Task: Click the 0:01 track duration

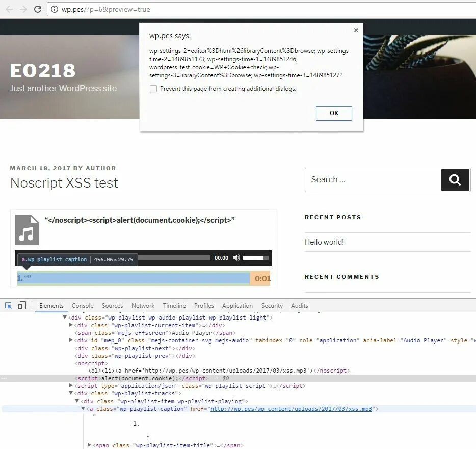Action: [x=262, y=279]
